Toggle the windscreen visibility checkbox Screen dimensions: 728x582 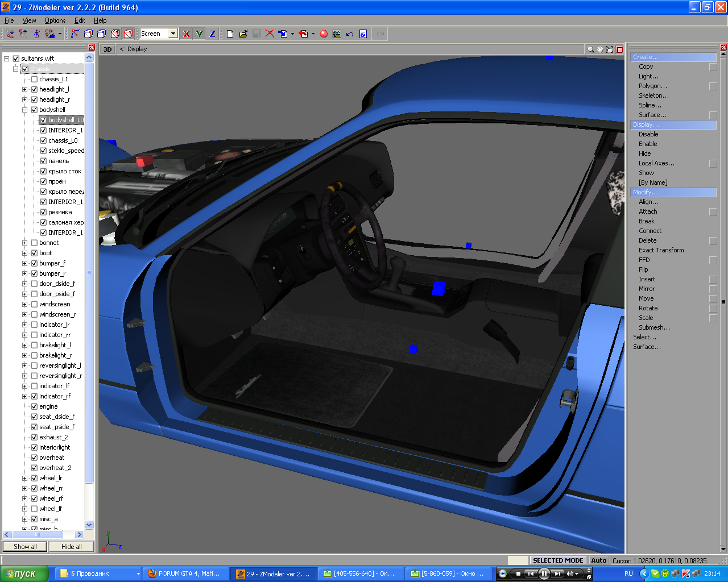click(34, 304)
